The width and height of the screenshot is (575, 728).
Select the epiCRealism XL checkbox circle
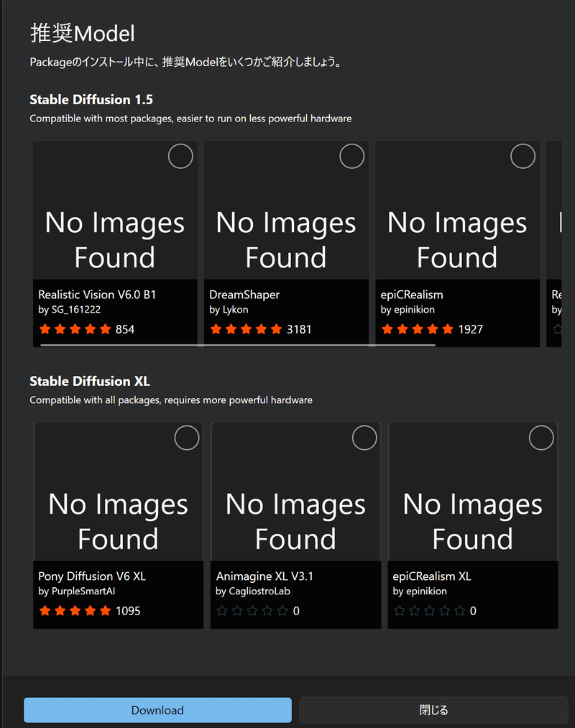pyautogui.click(x=541, y=438)
